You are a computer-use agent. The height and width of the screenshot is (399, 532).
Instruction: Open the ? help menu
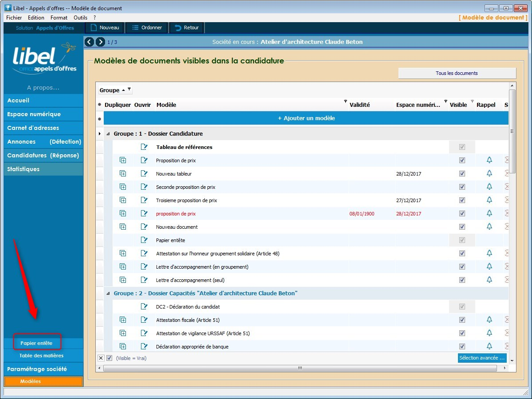click(94, 18)
